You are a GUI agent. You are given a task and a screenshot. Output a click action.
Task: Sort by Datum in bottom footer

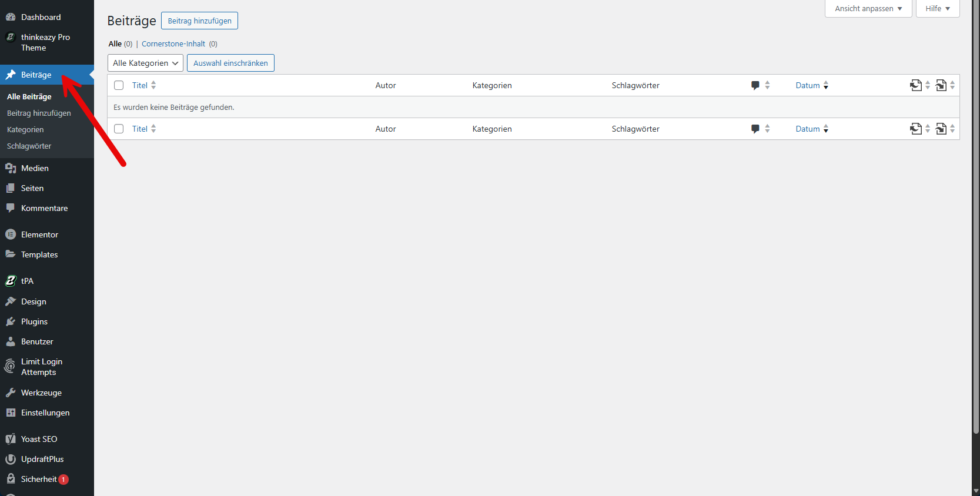812,129
